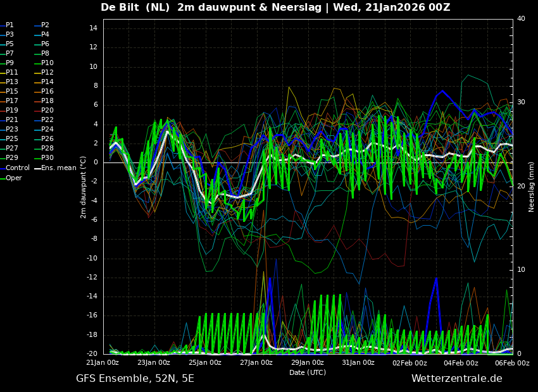Click the Wetterzentrale.de link text
The height and width of the screenshot is (392, 538).
[x=456, y=378]
